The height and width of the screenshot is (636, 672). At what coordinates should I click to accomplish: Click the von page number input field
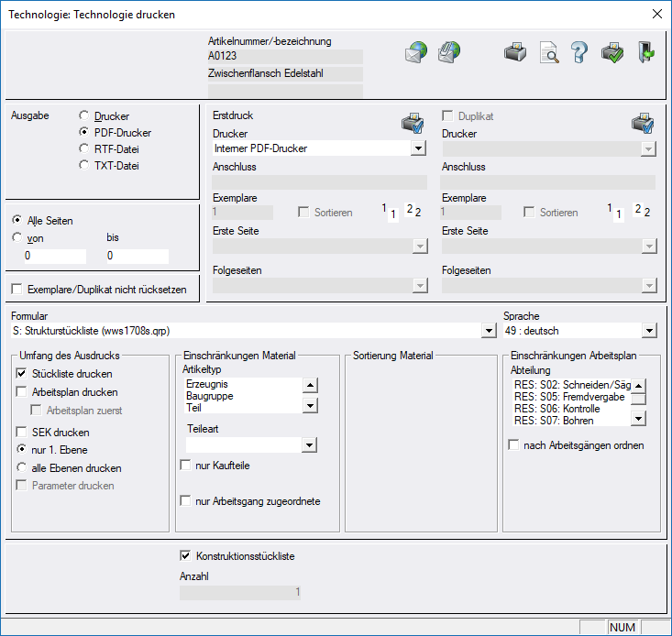click(55, 256)
